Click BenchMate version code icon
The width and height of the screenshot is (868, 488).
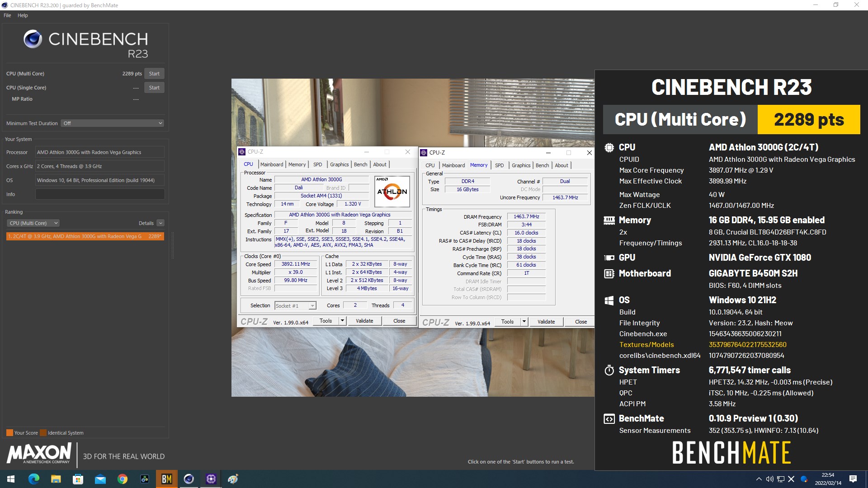(609, 419)
